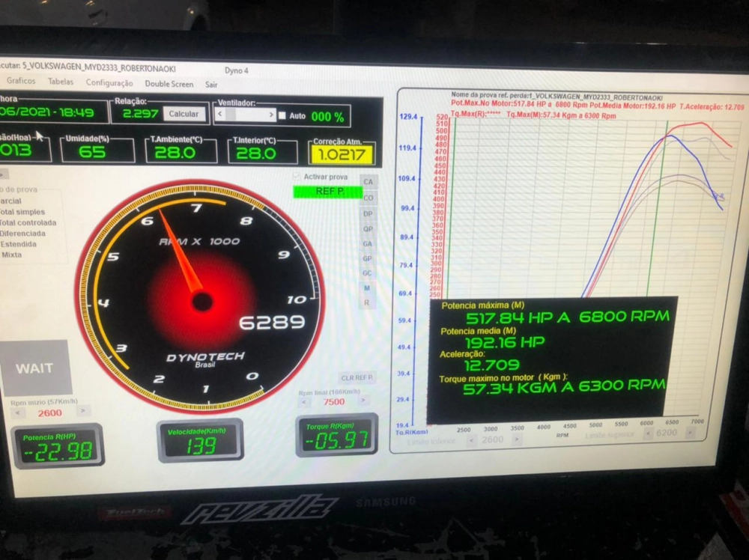Click the Sair menu item
749x560 pixels.
click(x=211, y=85)
